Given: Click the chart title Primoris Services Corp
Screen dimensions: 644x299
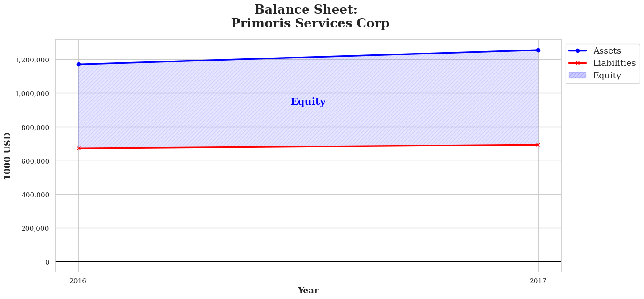Looking at the screenshot, I should (310, 23).
